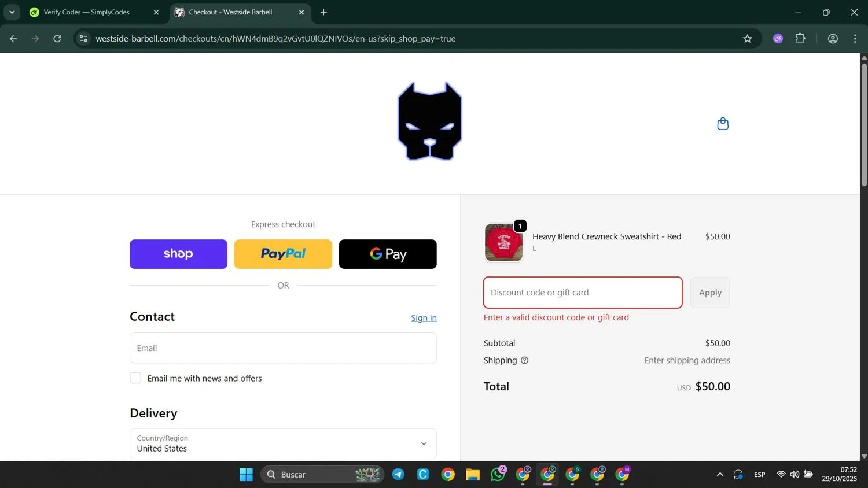This screenshot has height=488, width=868.
Task: Open a new browser tab
Action: (x=323, y=12)
